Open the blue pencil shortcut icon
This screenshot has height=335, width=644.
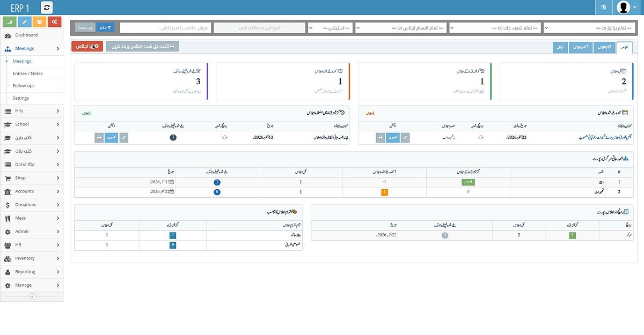point(24,22)
